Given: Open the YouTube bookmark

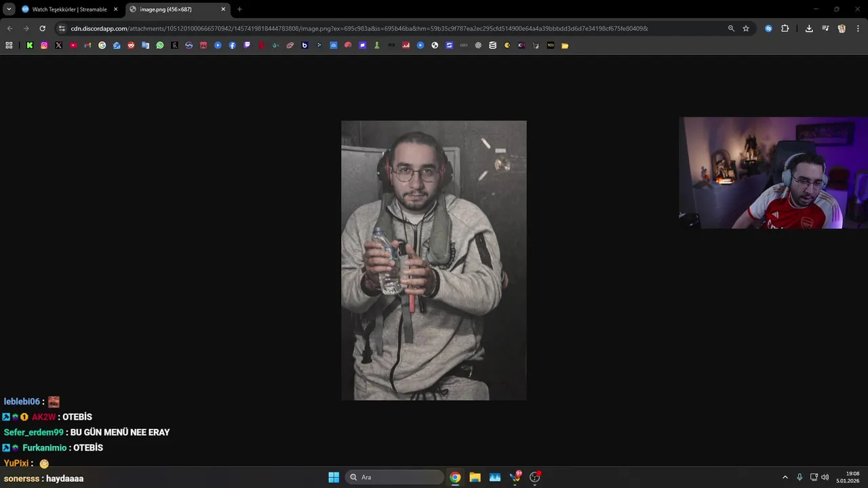Looking at the screenshot, I should pyautogui.click(x=73, y=45).
